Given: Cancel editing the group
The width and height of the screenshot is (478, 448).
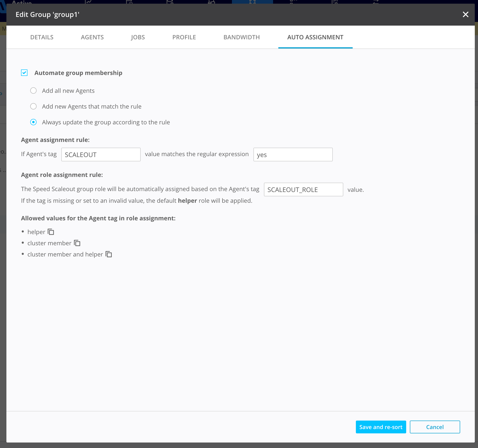Looking at the screenshot, I should tap(435, 427).
